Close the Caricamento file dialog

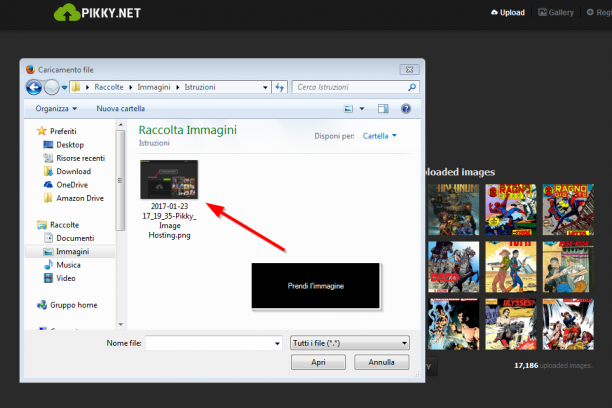tap(409, 69)
